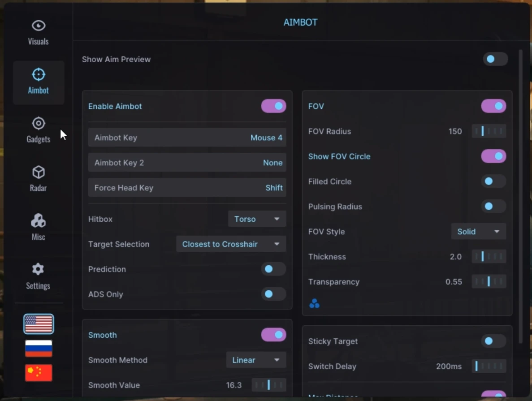Click the AIMBOT panel title
This screenshot has width=532, height=401.
(x=301, y=22)
